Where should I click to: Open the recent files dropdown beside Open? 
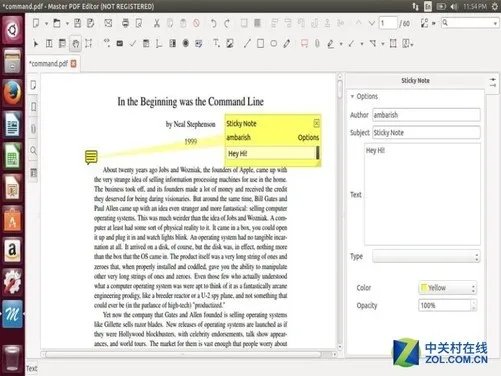67,24
